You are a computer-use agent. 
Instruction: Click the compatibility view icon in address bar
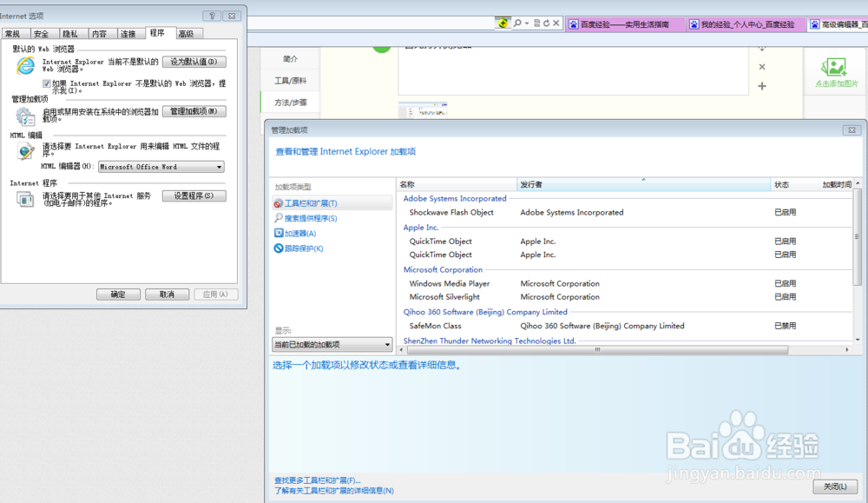536,23
